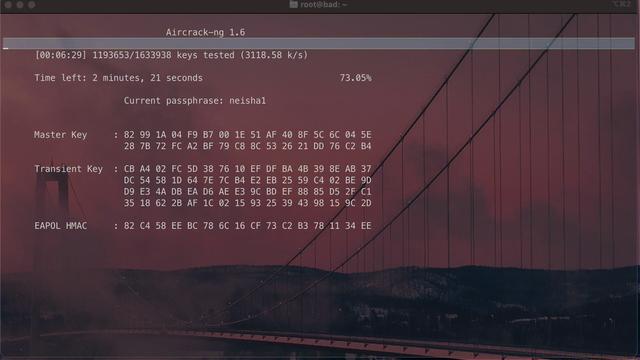Screen dimensions: 640x360
Task: Click the current passphrase value neisha1
Action: click(247, 101)
